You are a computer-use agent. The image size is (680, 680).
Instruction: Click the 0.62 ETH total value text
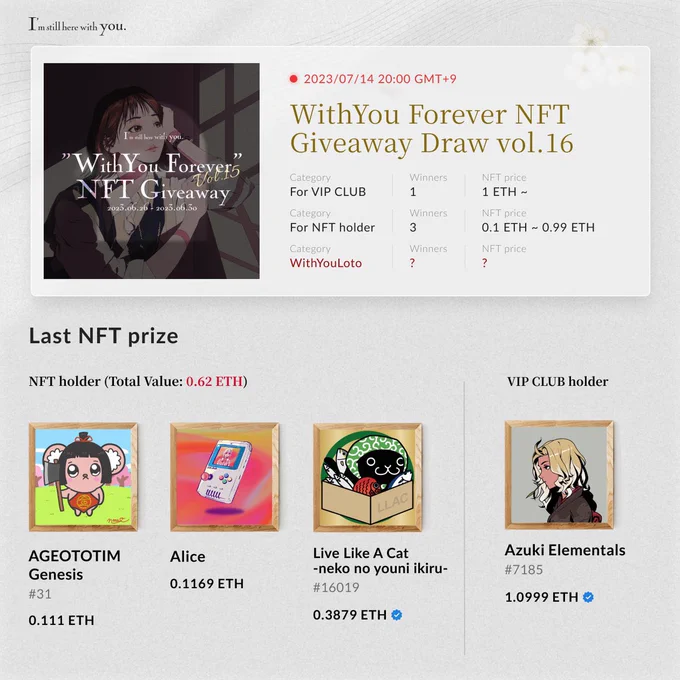(x=214, y=381)
